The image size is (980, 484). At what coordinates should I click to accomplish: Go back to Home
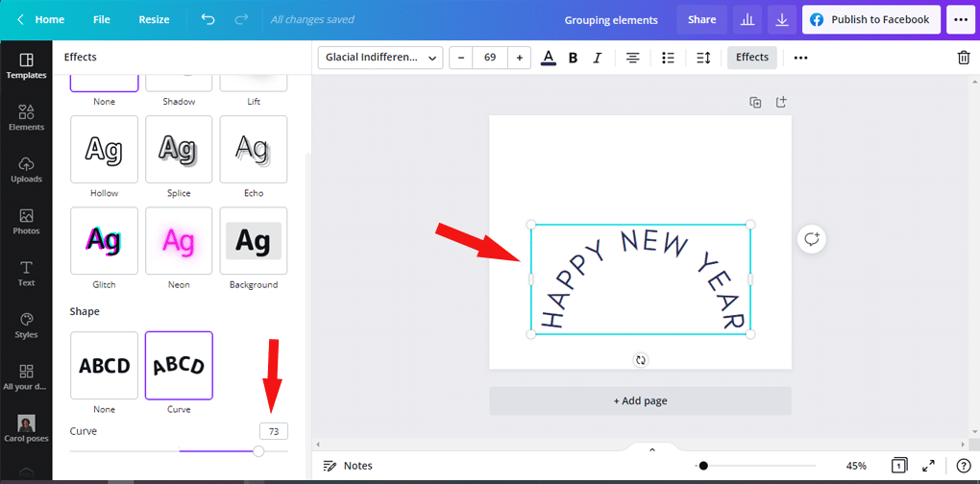click(x=41, y=19)
